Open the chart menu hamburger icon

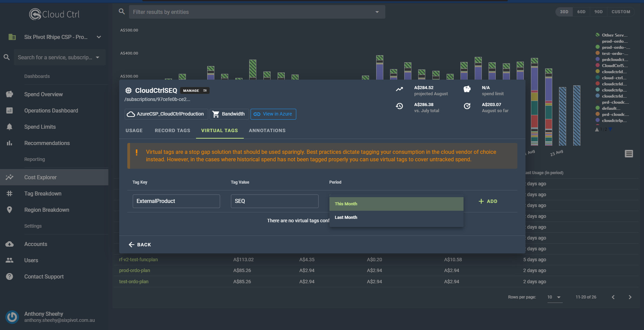[629, 154]
